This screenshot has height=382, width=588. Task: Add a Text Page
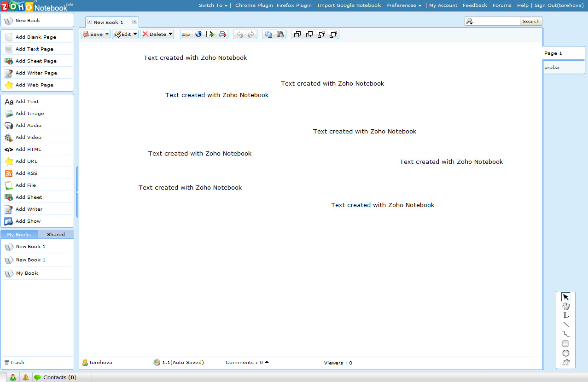(37, 49)
